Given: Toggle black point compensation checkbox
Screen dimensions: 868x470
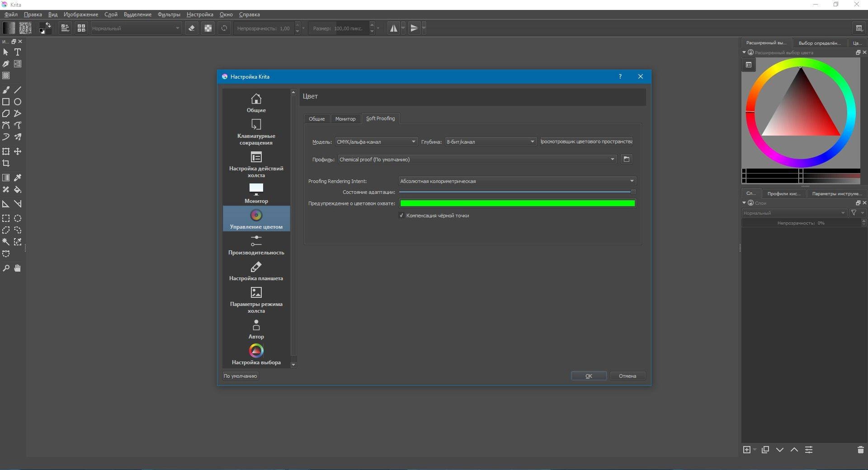Looking at the screenshot, I should click(401, 216).
